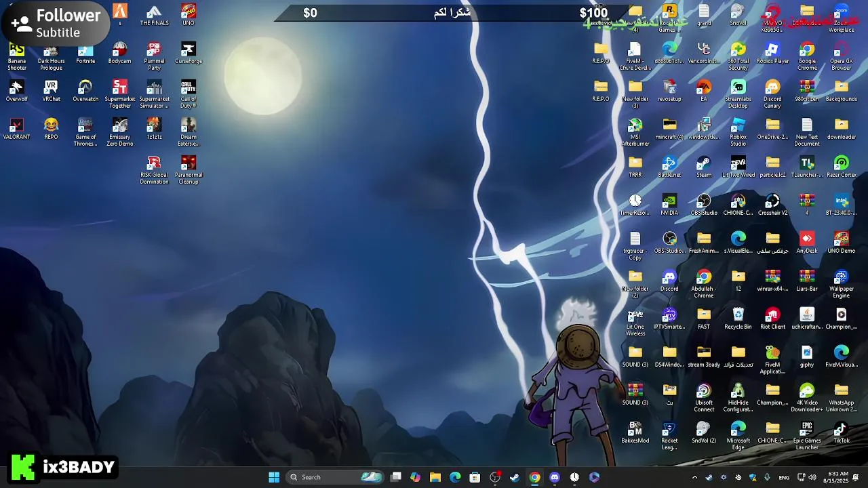Open the Opera GX Browser shortcut

coord(842,56)
